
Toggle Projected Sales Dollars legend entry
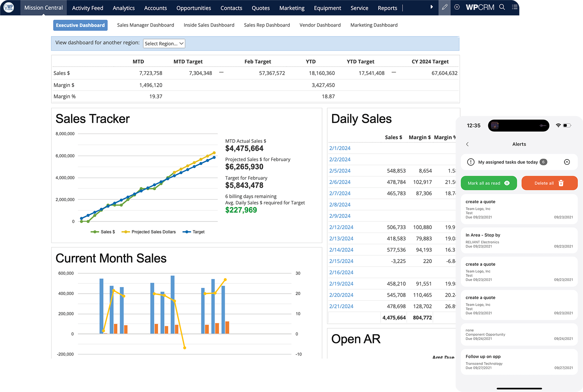coord(149,232)
